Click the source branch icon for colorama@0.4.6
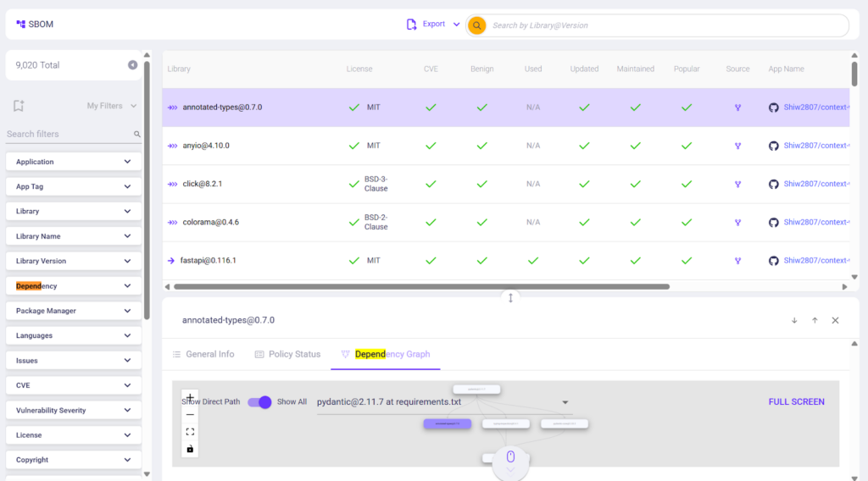The height and width of the screenshot is (481, 868). 738,222
